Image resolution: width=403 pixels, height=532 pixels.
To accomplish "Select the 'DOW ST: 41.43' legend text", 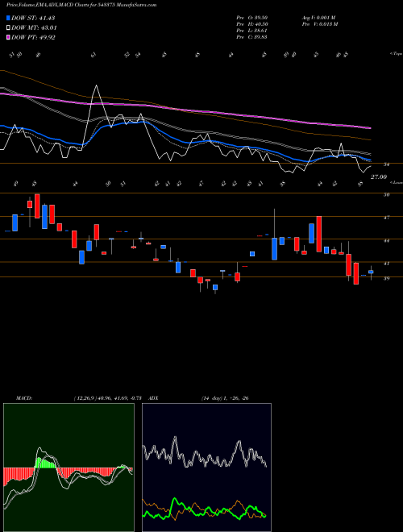I will pyautogui.click(x=33, y=18).
